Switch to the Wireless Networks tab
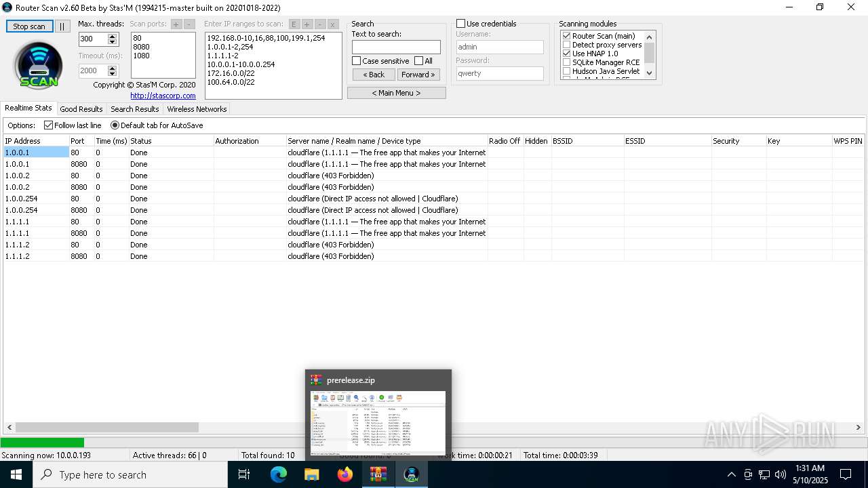868x488 pixels. point(197,109)
